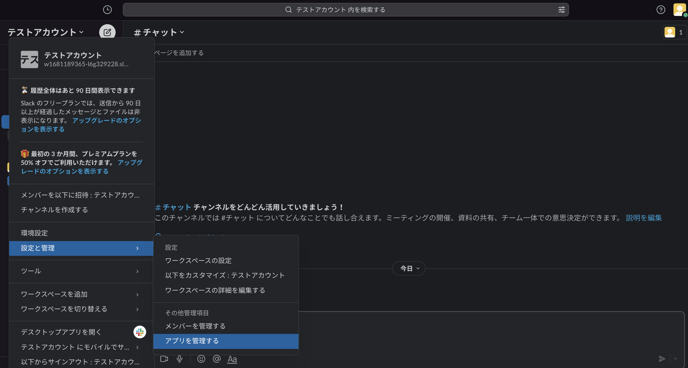Viewport: 688px width, 368px height.
Task: Focus the workspace search field
Action: tap(346, 10)
